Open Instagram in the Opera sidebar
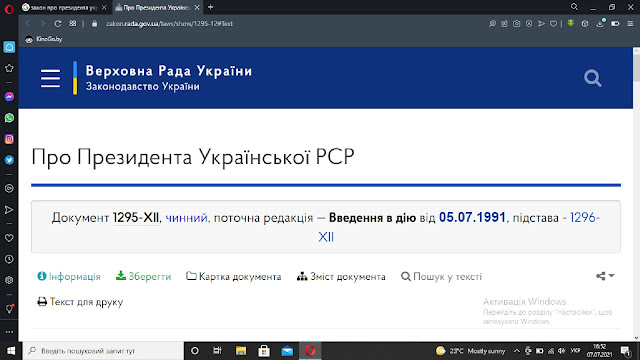The width and height of the screenshot is (640, 360). (9, 139)
